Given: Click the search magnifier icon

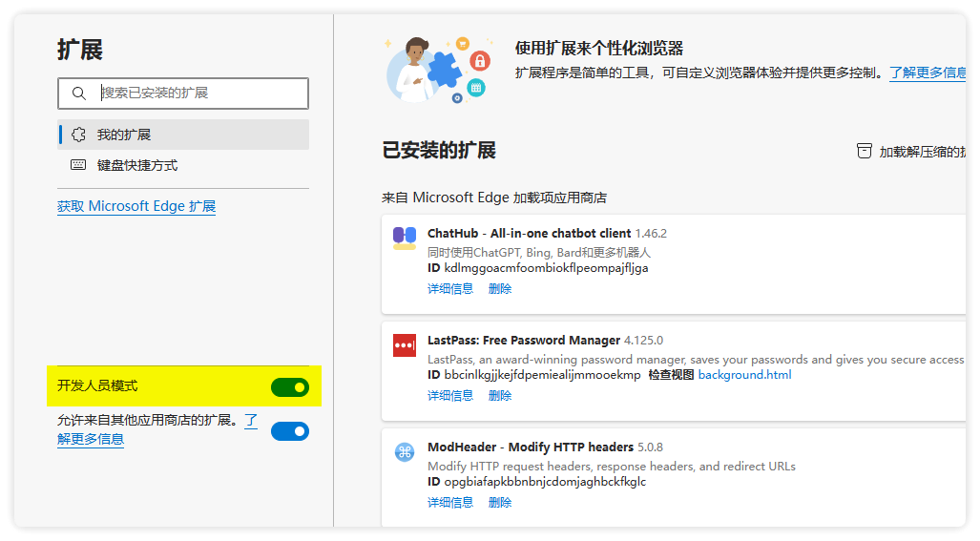Looking at the screenshot, I should [79, 94].
